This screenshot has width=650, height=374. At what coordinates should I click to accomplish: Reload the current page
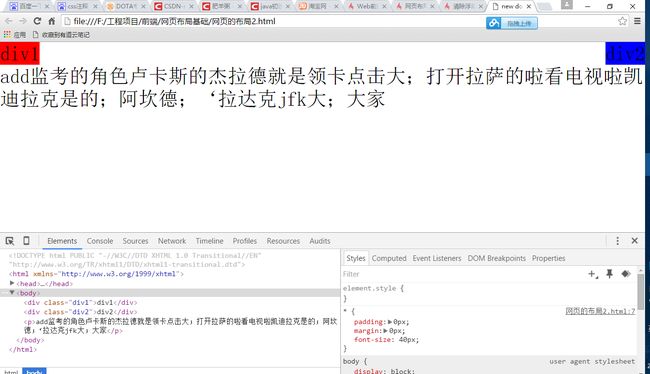tap(37, 21)
